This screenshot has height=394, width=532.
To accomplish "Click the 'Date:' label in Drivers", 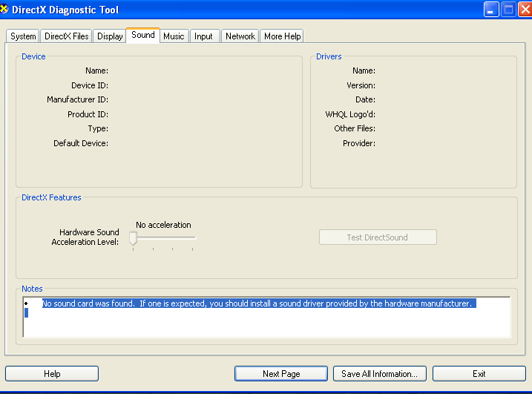I will tap(365, 99).
